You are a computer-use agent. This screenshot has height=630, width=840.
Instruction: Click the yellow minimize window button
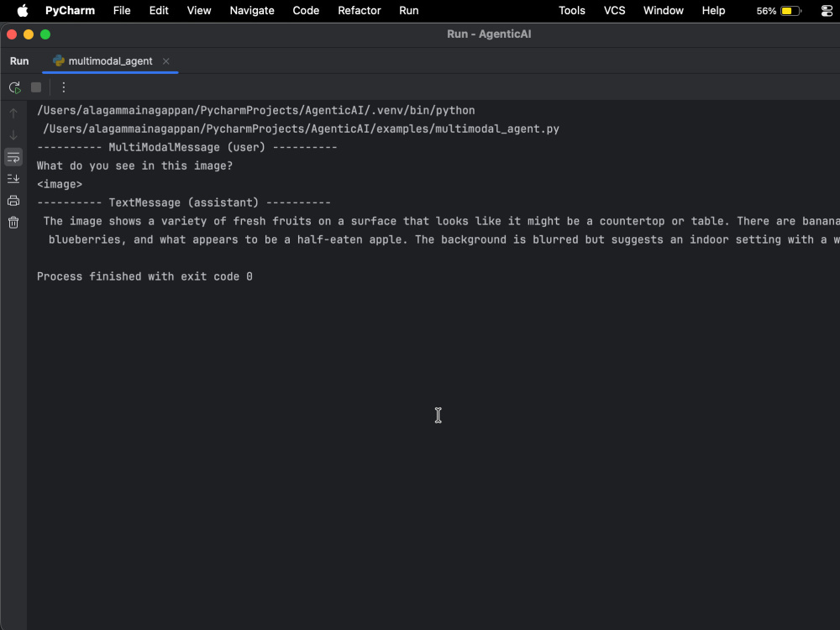(x=29, y=34)
